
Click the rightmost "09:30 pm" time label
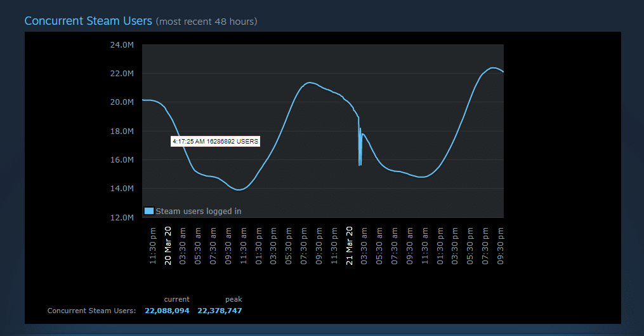pyautogui.click(x=500, y=246)
